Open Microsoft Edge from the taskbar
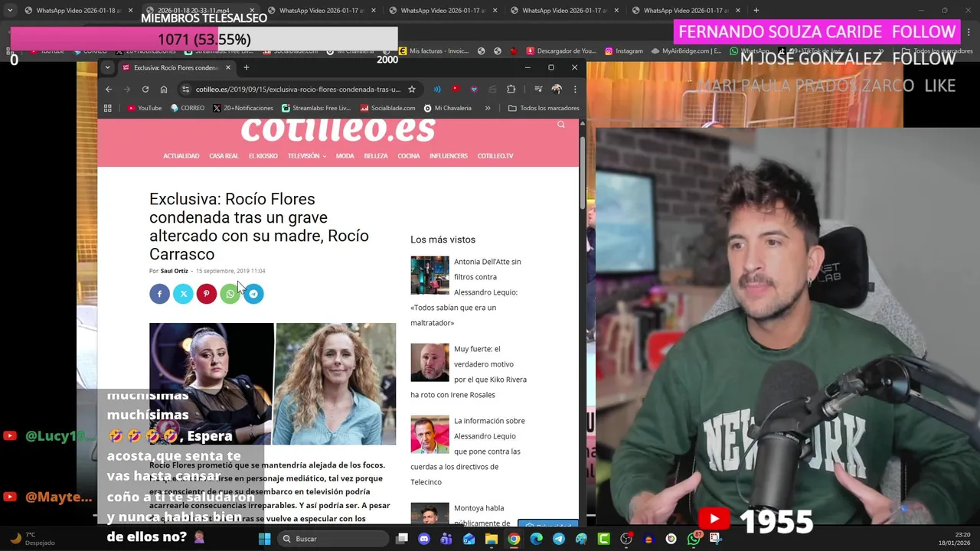 click(x=536, y=539)
